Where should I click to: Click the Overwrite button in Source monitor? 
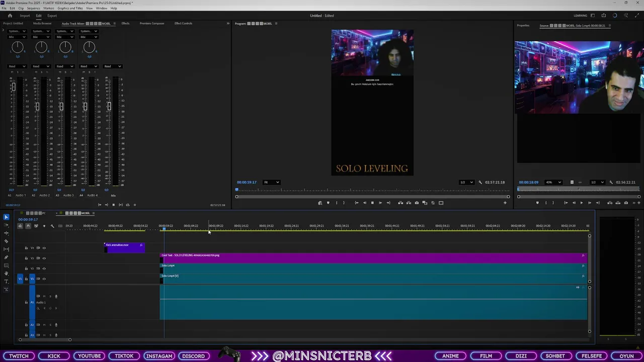click(618, 203)
